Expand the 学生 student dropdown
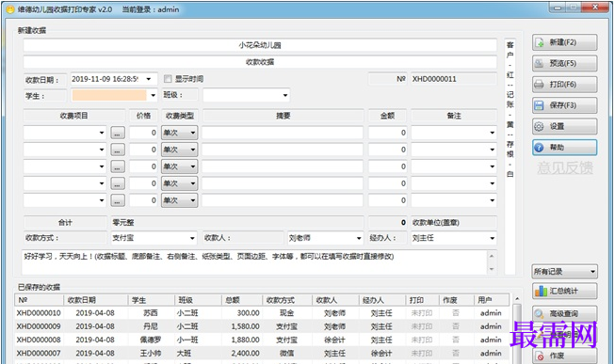Viewport: 615px width, 364px height. [x=153, y=95]
